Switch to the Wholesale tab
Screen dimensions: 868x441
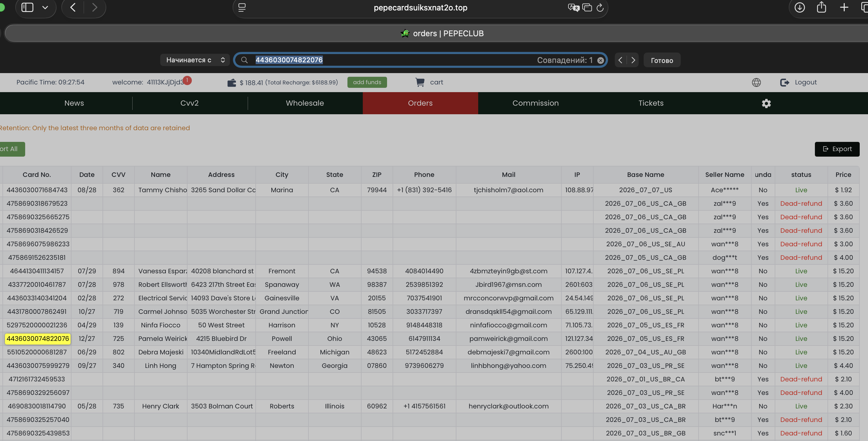click(x=305, y=103)
